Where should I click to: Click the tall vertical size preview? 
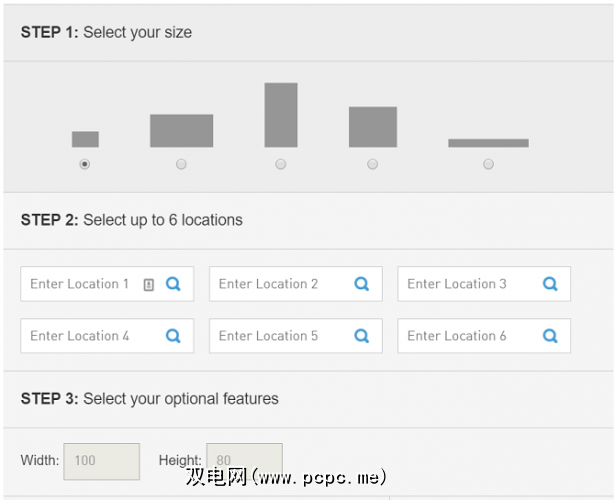[x=281, y=115]
